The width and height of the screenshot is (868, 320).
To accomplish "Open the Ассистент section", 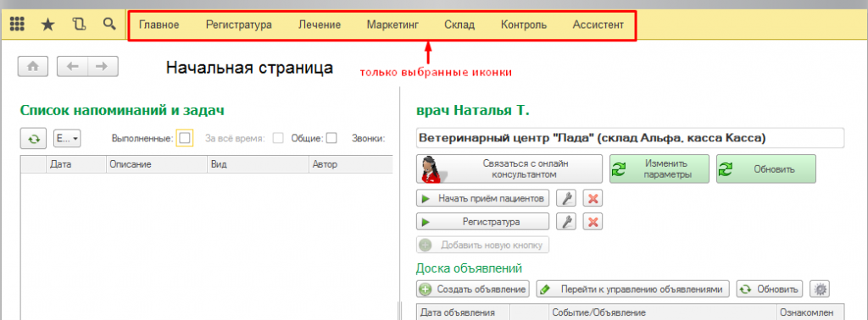I will 598,25.
